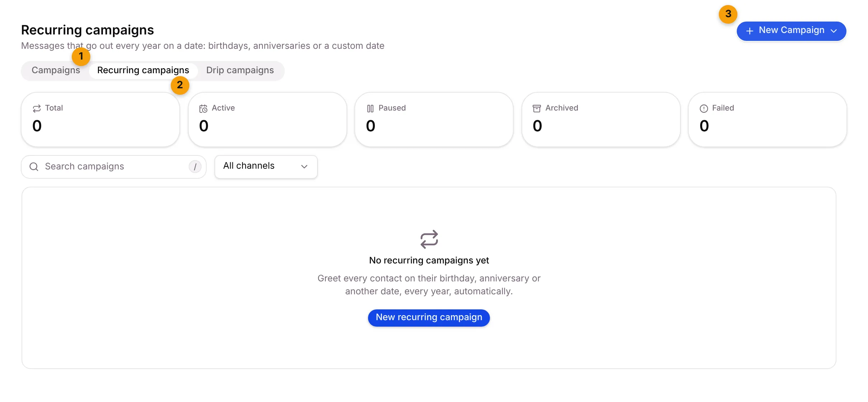Click the Active count value 0

[x=204, y=126]
